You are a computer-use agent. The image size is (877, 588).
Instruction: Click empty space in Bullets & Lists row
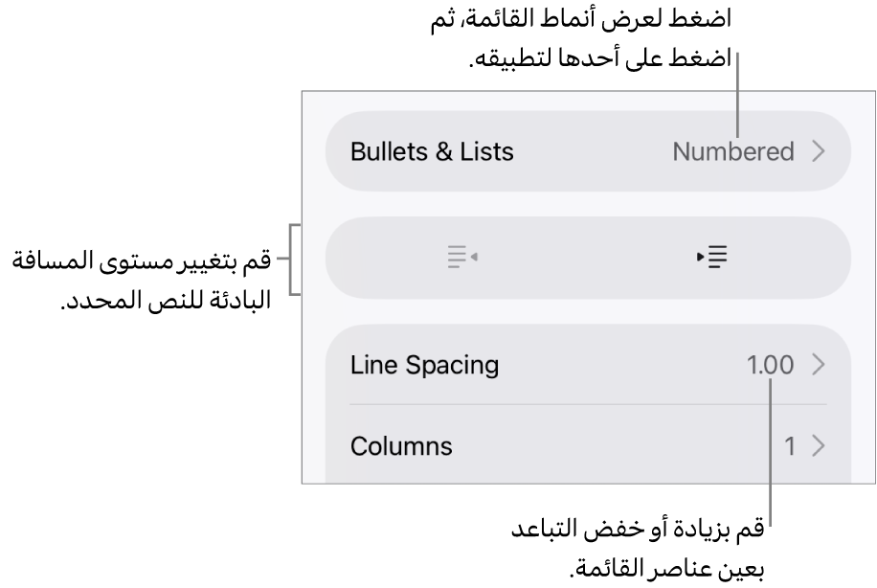(594, 151)
